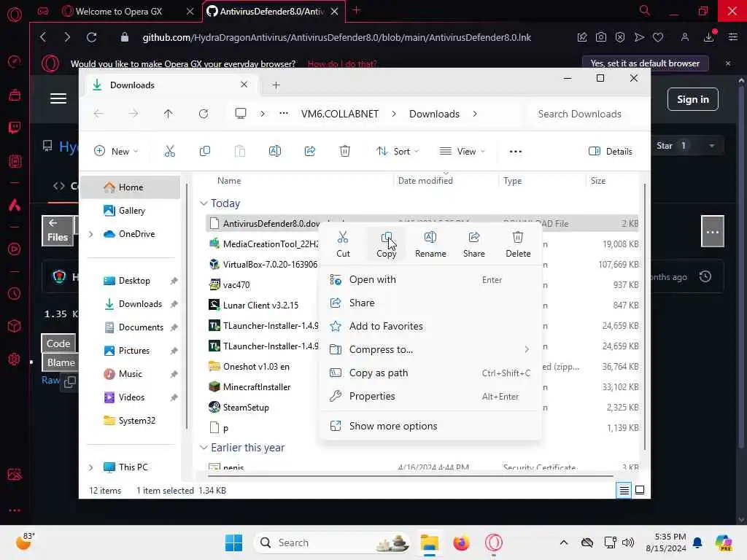The image size is (747, 560).
Task: Click Show more options entry
Action: [430, 426]
